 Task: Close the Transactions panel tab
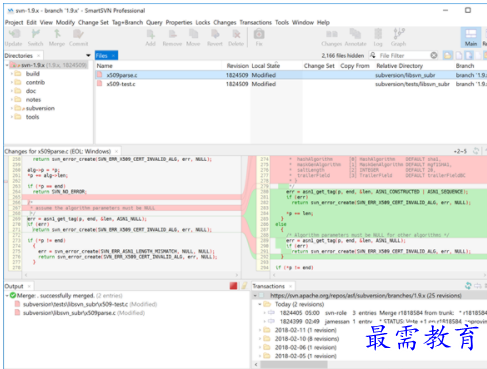pyautogui.click(x=290, y=286)
